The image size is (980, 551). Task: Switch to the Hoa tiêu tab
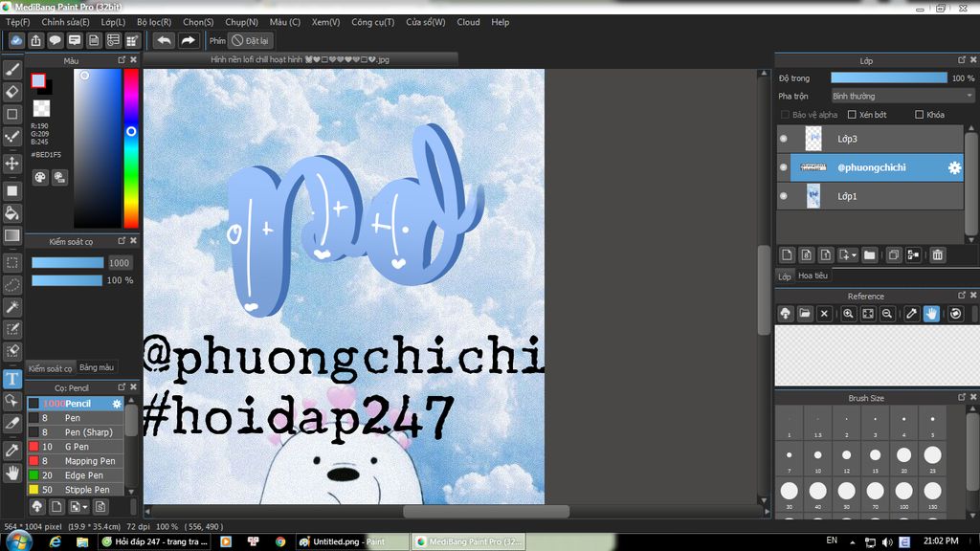[x=813, y=275]
